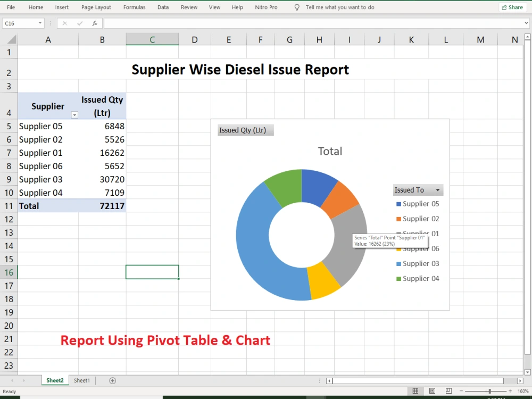
Task: Select the Supplier 02 legend entry
Action: (x=418, y=219)
